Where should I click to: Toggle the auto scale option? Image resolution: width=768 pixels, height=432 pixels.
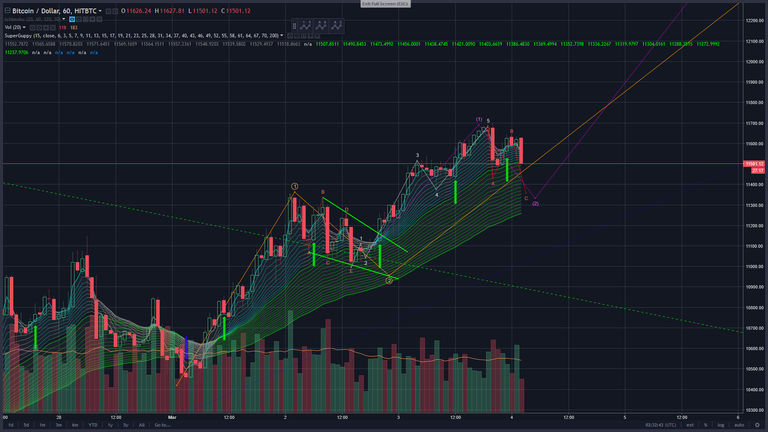tap(739, 425)
